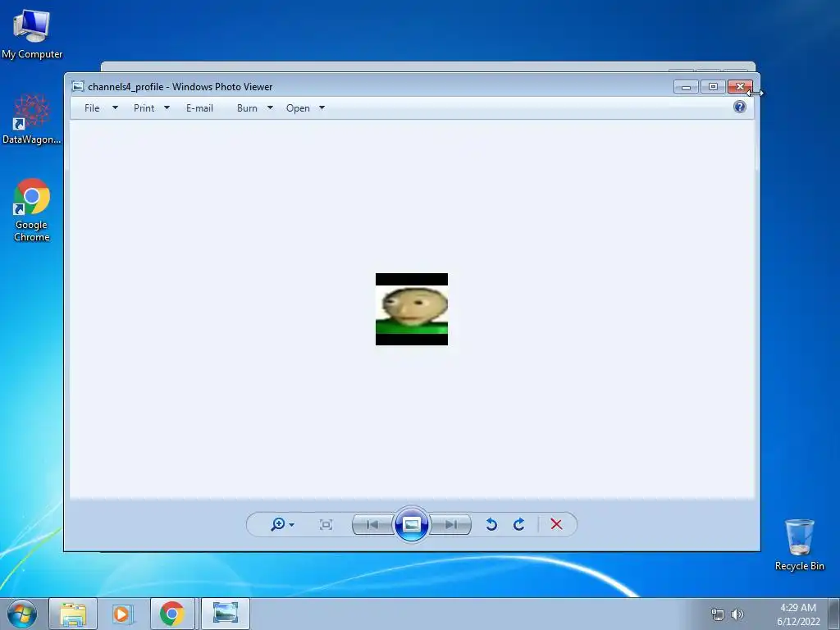Open the Windows Start menu
Viewport: 840px width, 630px height.
click(22, 614)
